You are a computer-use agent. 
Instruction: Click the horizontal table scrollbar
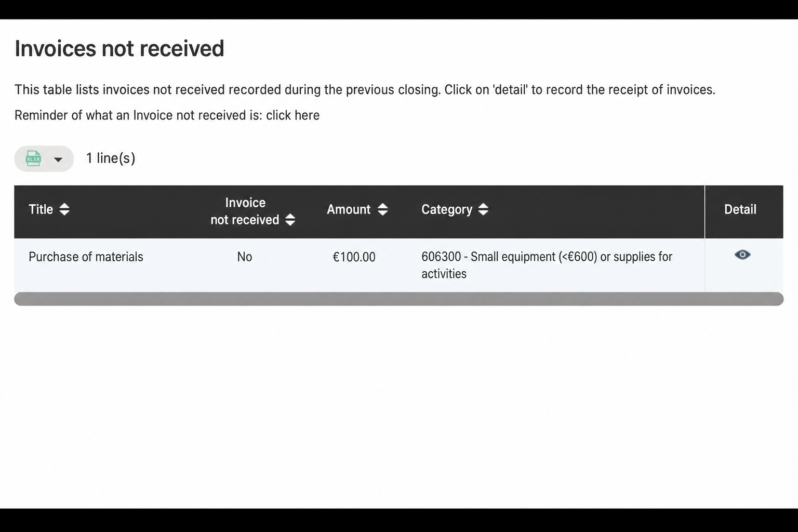coord(398,299)
